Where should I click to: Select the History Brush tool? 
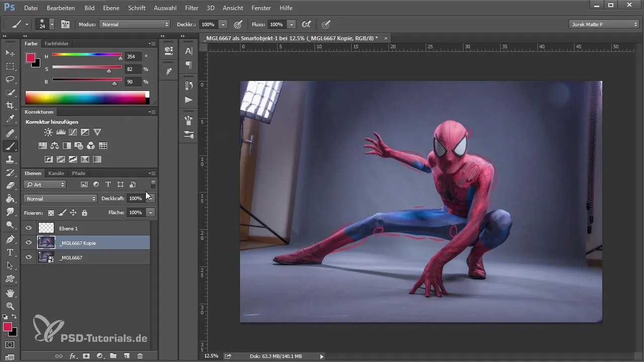10,172
